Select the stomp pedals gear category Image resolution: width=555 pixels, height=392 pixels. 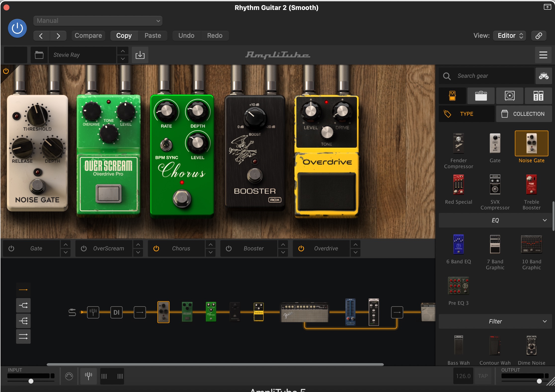(x=452, y=96)
